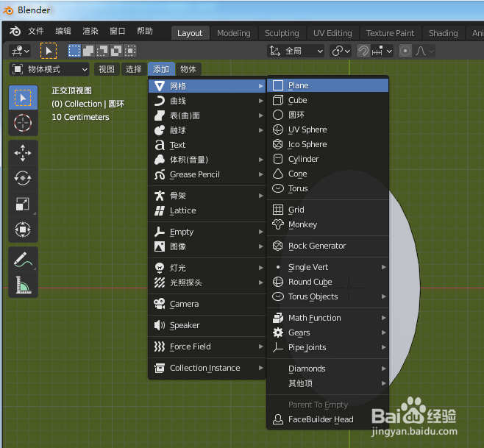Add a Cone mesh

coord(327,174)
